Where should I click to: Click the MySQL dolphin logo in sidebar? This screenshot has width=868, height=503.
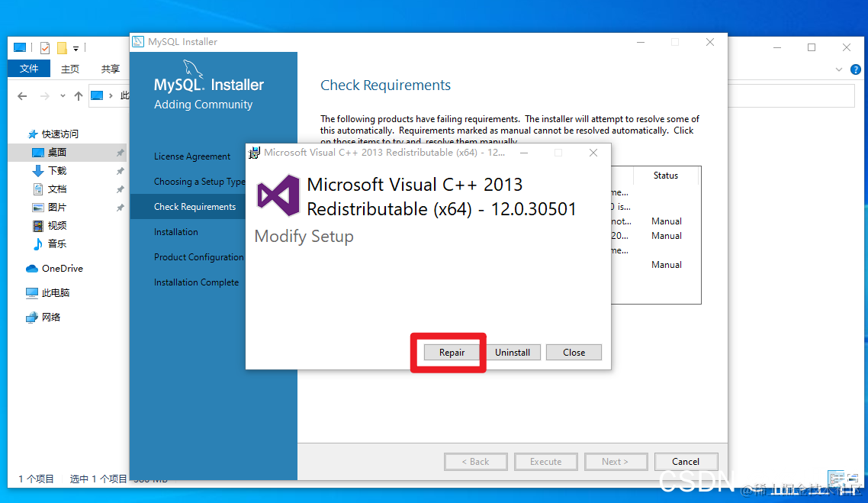pos(193,69)
